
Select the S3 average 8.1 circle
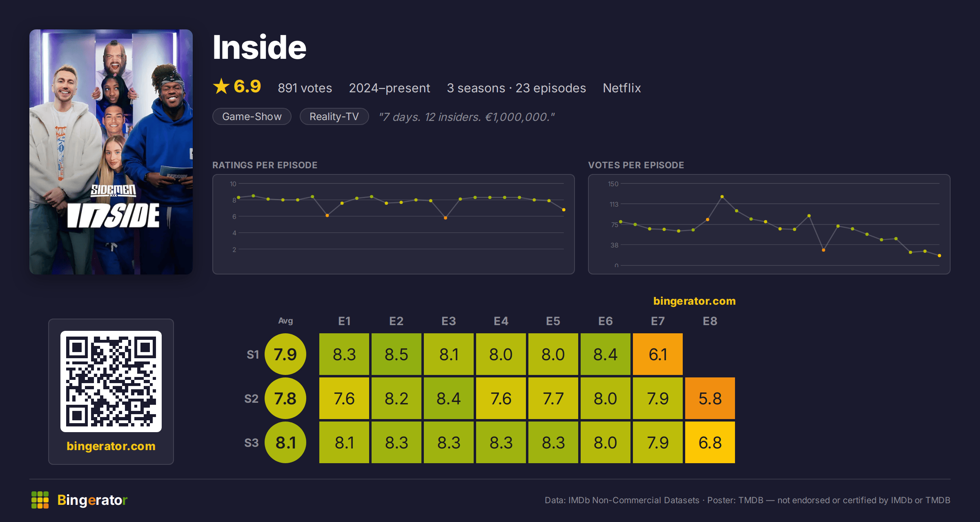coord(285,442)
